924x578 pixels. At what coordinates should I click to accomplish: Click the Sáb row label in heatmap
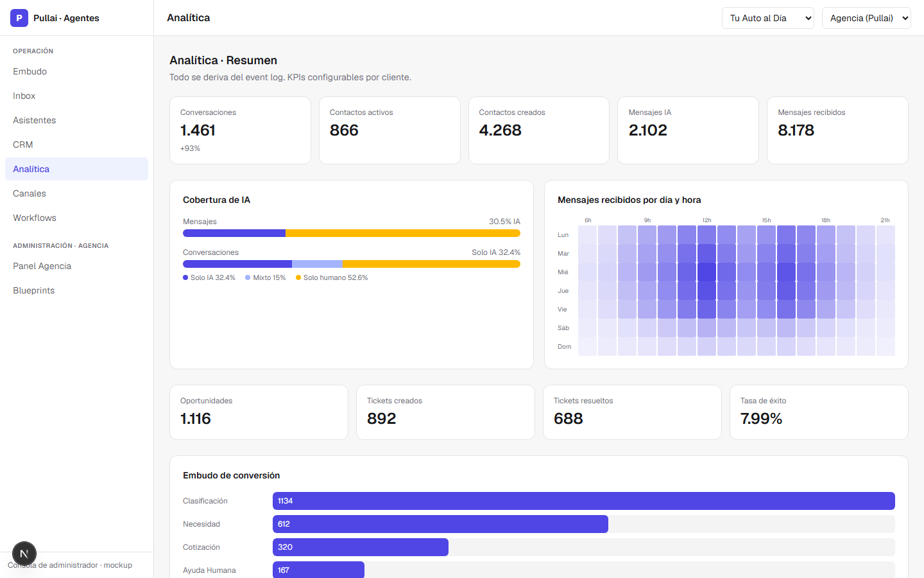click(563, 328)
